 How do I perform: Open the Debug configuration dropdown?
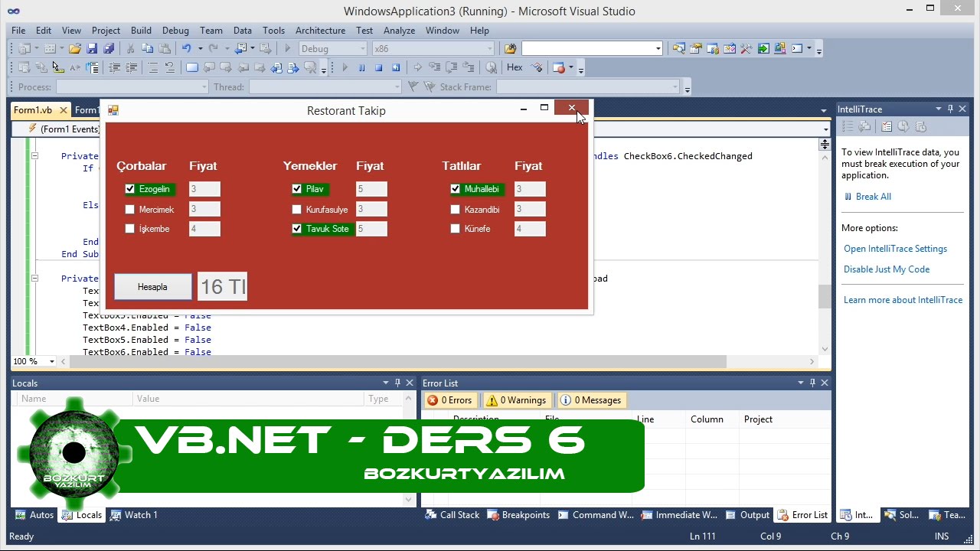[x=361, y=48]
